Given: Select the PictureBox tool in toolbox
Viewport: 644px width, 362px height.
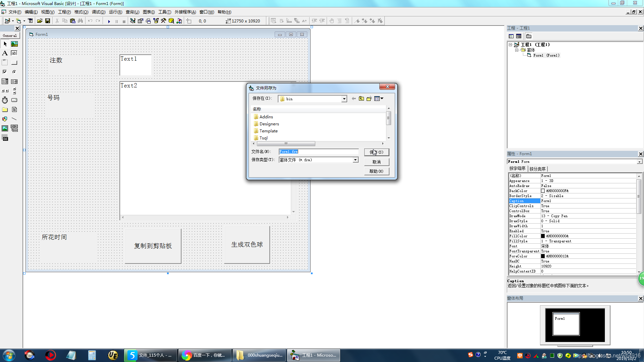Looking at the screenshot, I should 14,44.
